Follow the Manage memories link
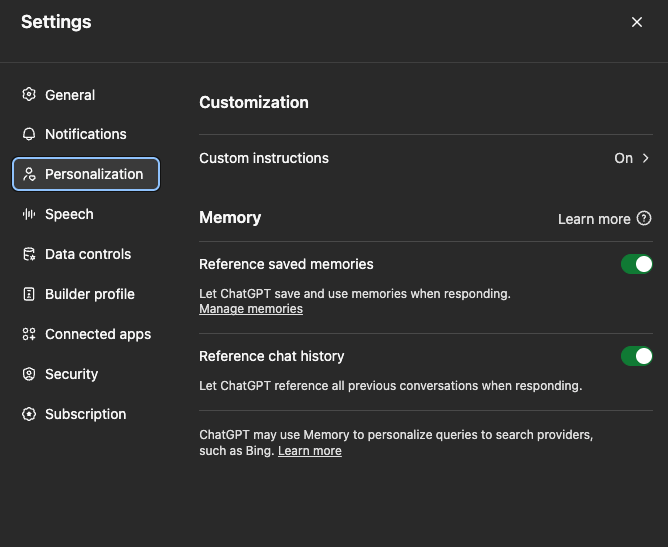 pos(251,309)
